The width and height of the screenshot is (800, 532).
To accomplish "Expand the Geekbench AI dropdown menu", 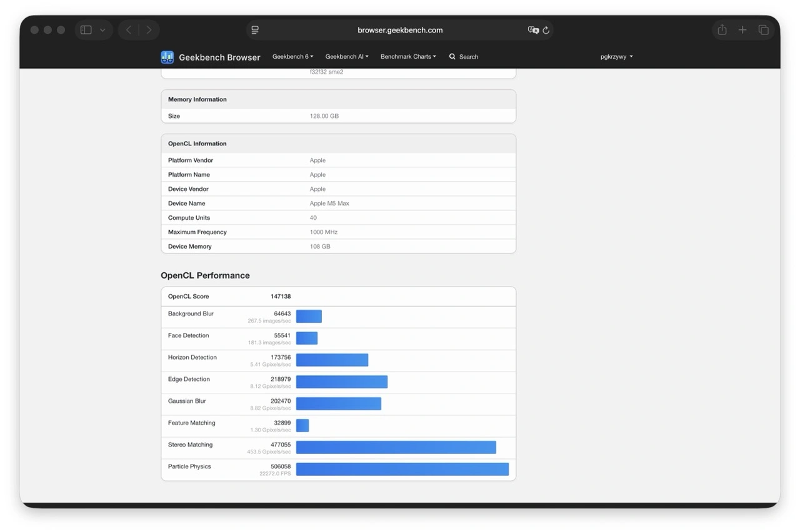I will tap(347, 57).
